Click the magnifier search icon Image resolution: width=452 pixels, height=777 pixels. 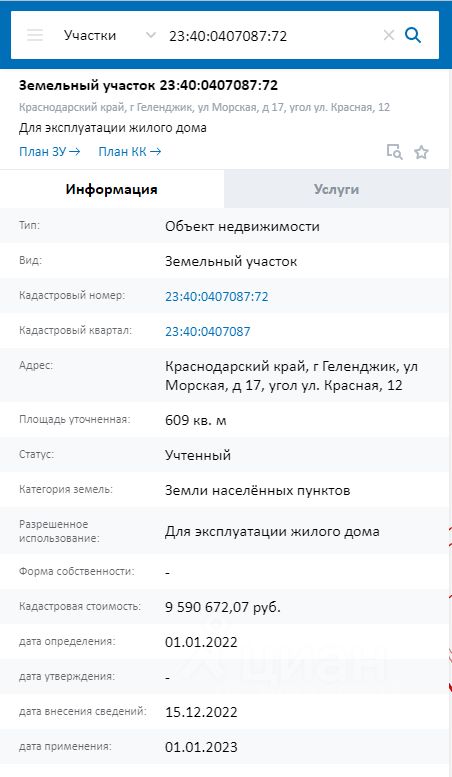point(413,35)
